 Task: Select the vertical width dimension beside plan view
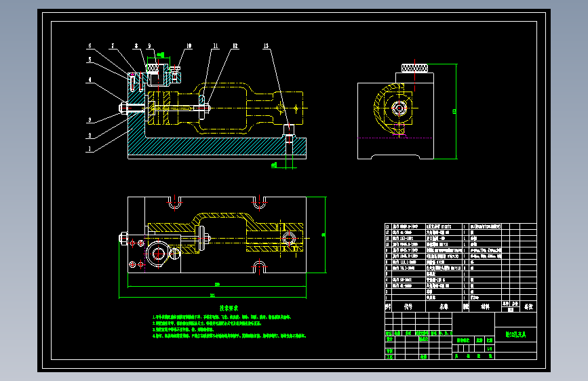point(324,235)
